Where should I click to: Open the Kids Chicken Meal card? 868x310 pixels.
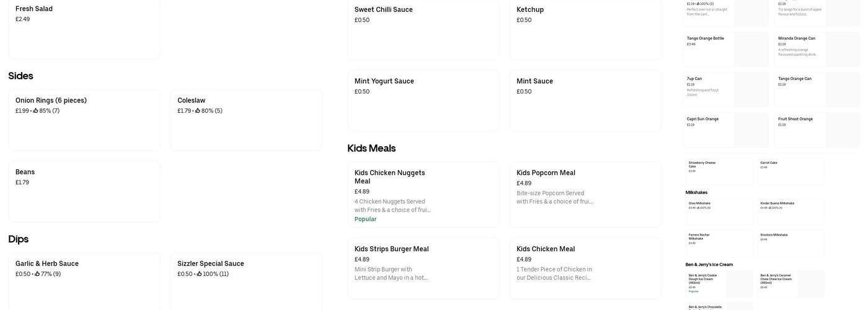pyautogui.click(x=585, y=268)
